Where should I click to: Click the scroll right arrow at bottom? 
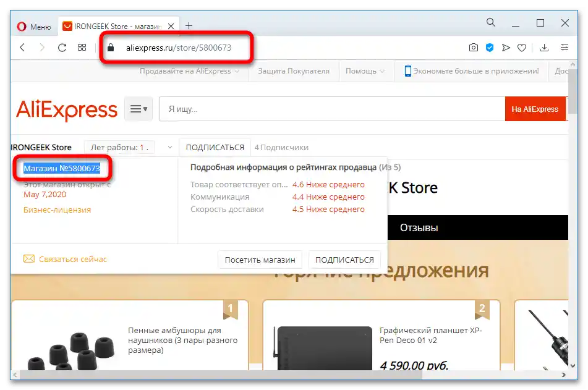coord(564,375)
